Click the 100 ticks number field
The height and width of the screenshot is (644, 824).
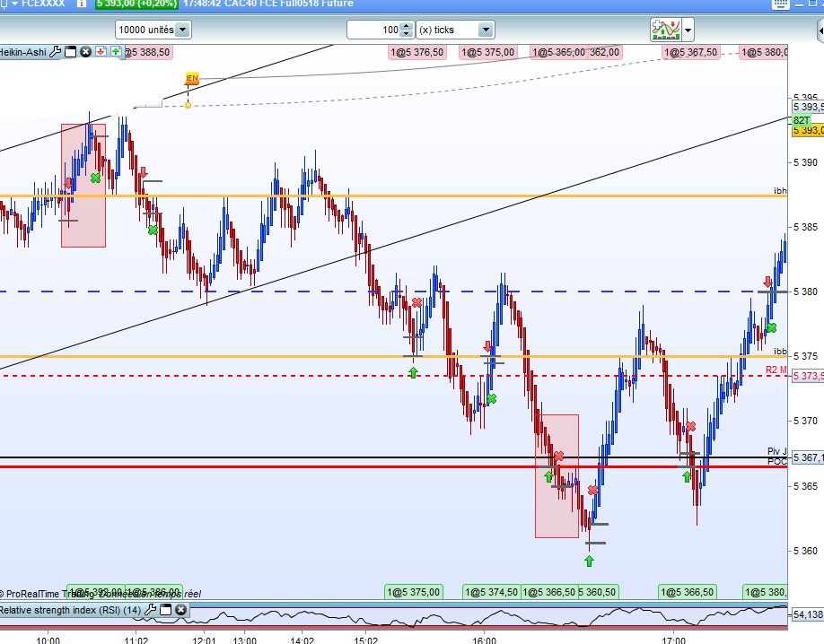pyautogui.click(x=374, y=30)
